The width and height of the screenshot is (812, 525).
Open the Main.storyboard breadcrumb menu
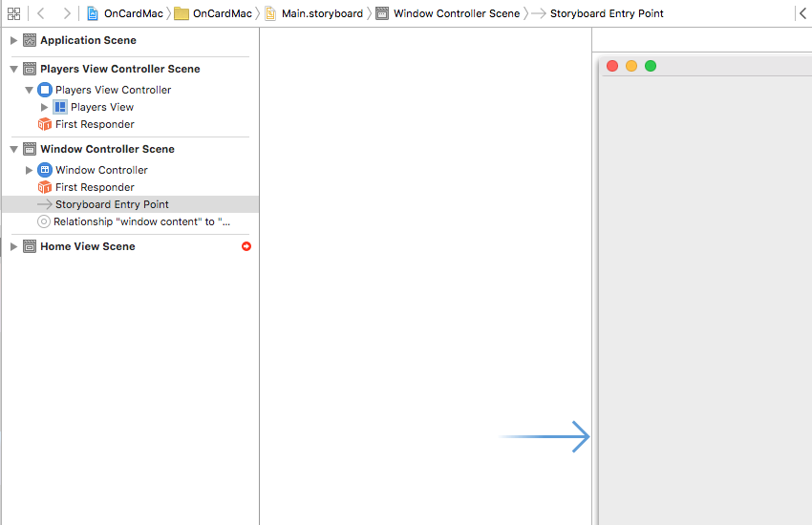pyautogui.click(x=322, y=13)
